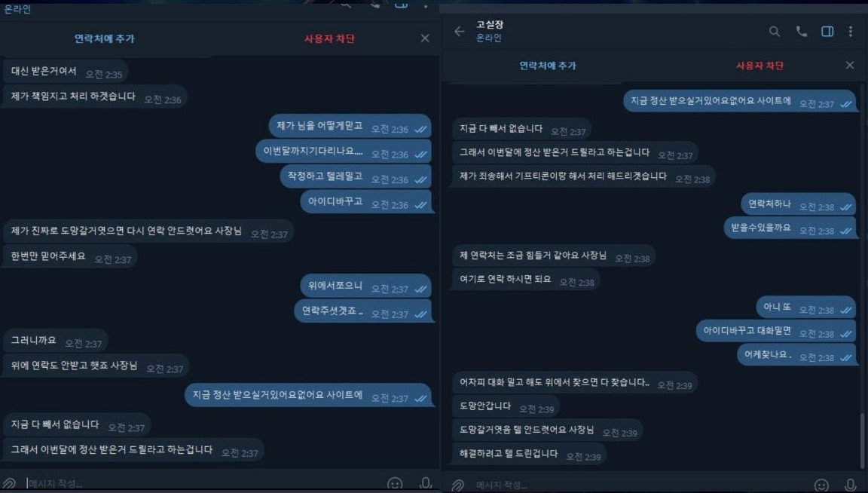This screenshot has width=868, height=493.
Task: Open the three-dot menu in right chat
Action: point(850,32)
